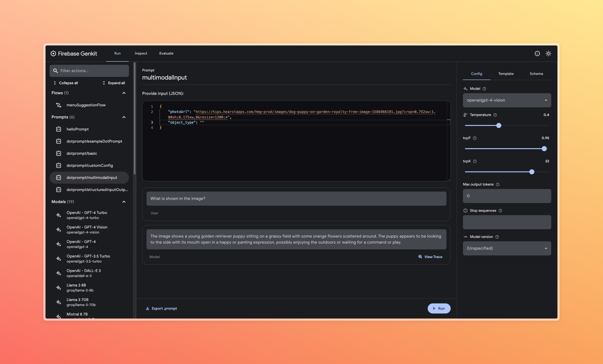Open the Model version dropdown
The image size is (603, 364).
[507, 248]
